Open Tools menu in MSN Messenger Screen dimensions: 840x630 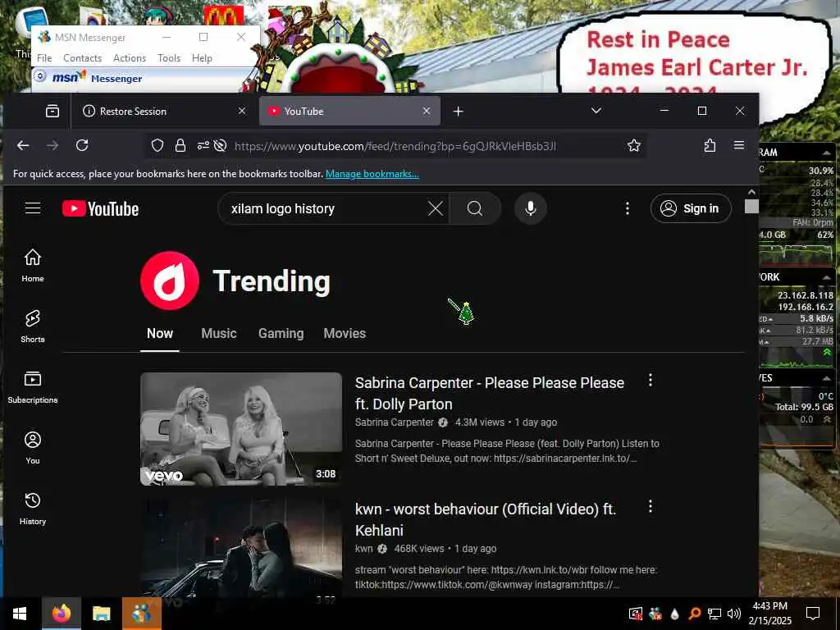pos(169,58)
